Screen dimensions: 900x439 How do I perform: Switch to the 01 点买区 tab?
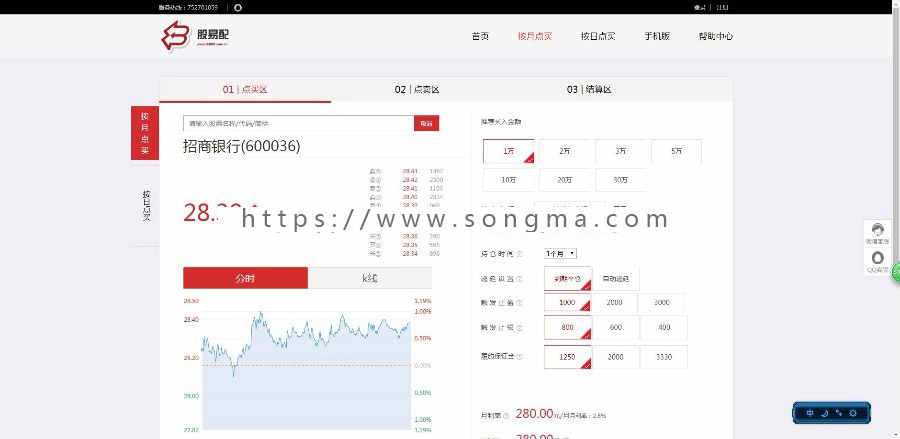[x=245, y=90]
